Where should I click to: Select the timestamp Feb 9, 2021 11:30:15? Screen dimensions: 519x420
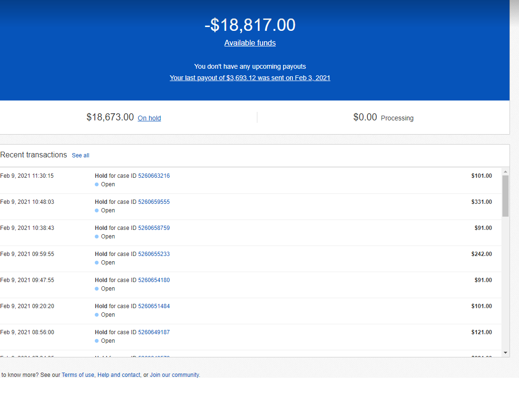click(27, 176)
